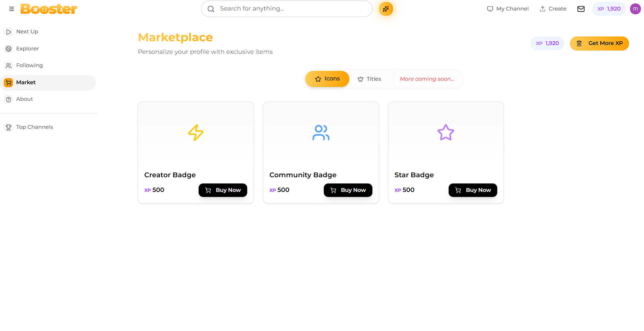Click the sparkle boost icon beside search
Viewport: 644px width, 331px height.
(x=386, y=9)
